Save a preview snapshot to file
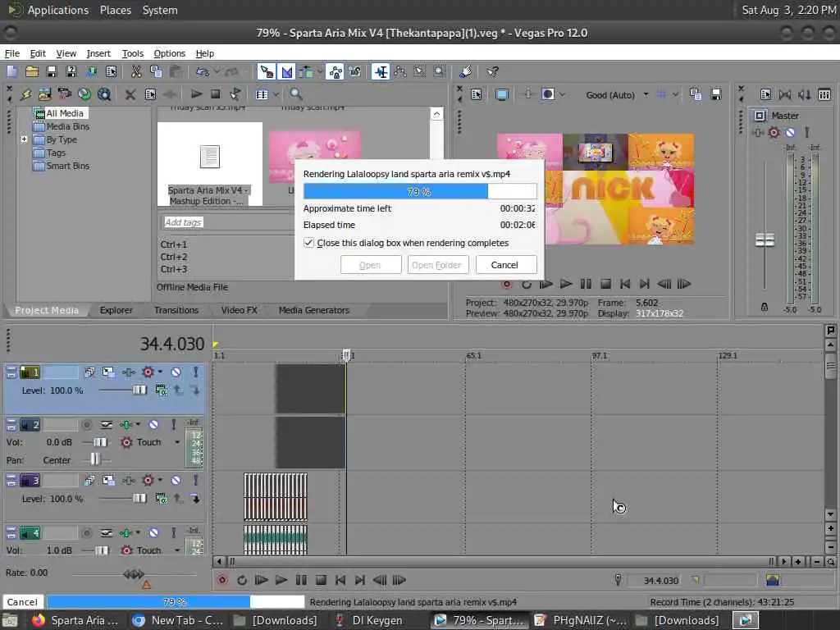 click(715, 95)
